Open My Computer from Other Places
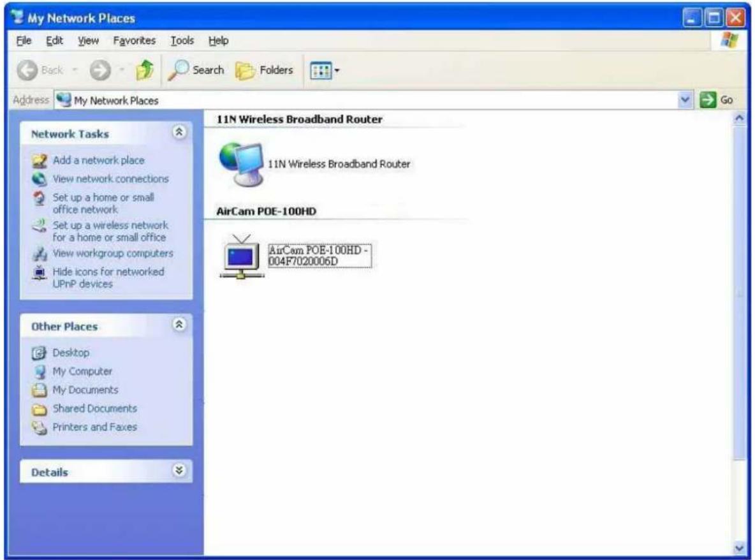755x560 pixels. tap(82, 371)
